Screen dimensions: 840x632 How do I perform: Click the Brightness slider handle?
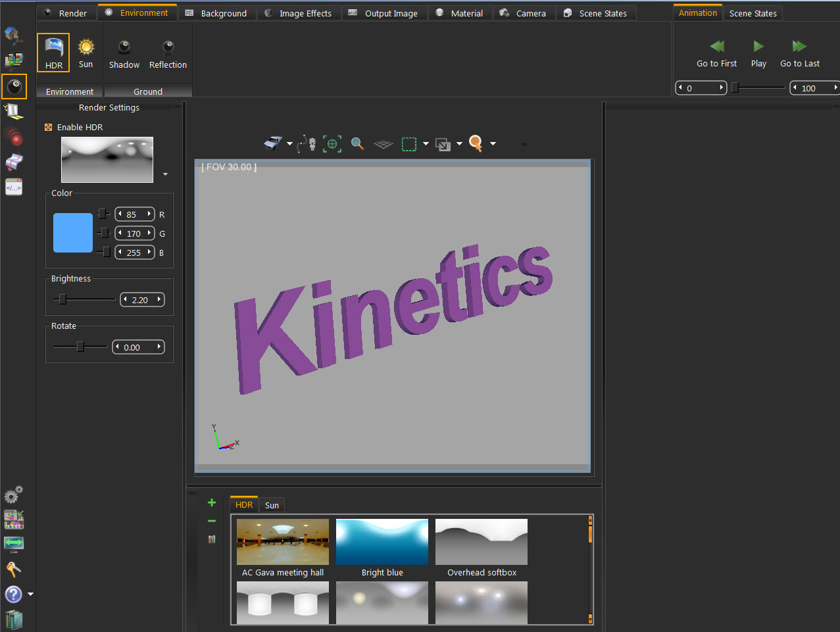pos(62,299)
